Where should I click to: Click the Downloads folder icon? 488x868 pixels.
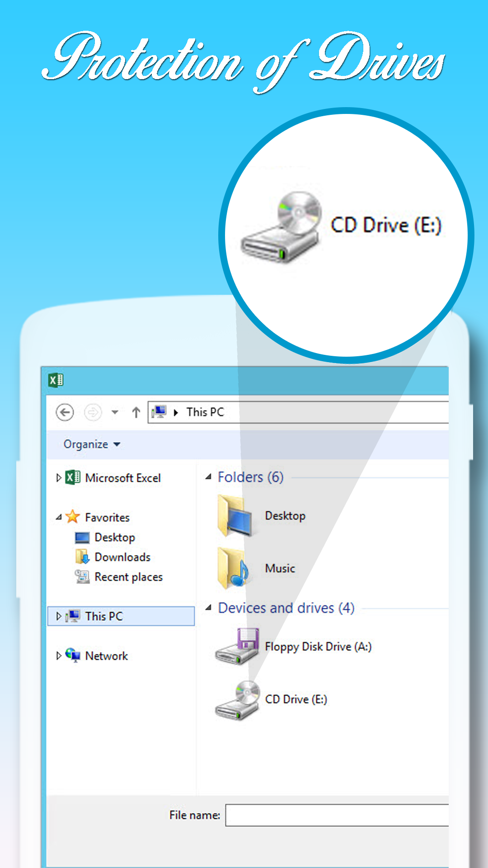[82, 557]
